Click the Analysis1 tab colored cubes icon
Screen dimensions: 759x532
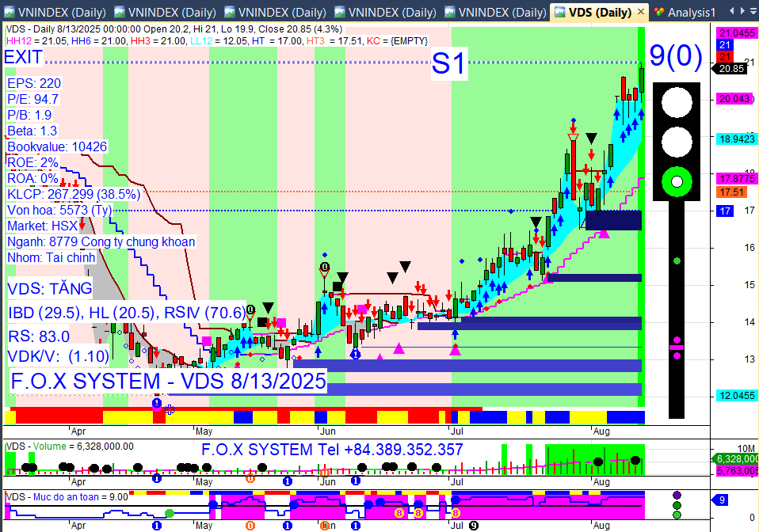pos(659,12)
